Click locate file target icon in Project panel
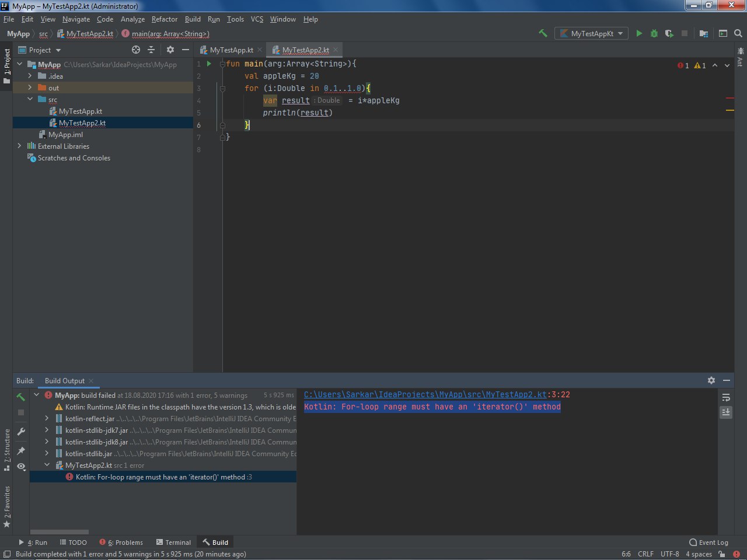The height and width of the screenshot is (560, 747). click(136, 50)
